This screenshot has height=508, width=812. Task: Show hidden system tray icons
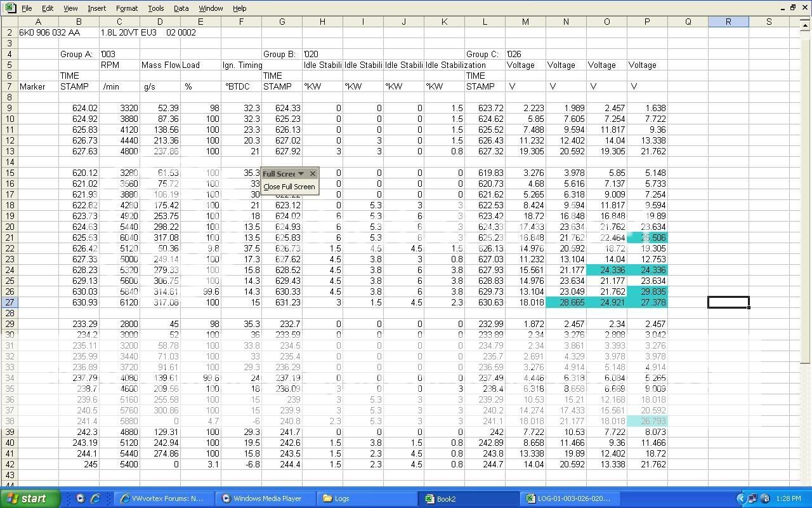[x=741, y=498]
